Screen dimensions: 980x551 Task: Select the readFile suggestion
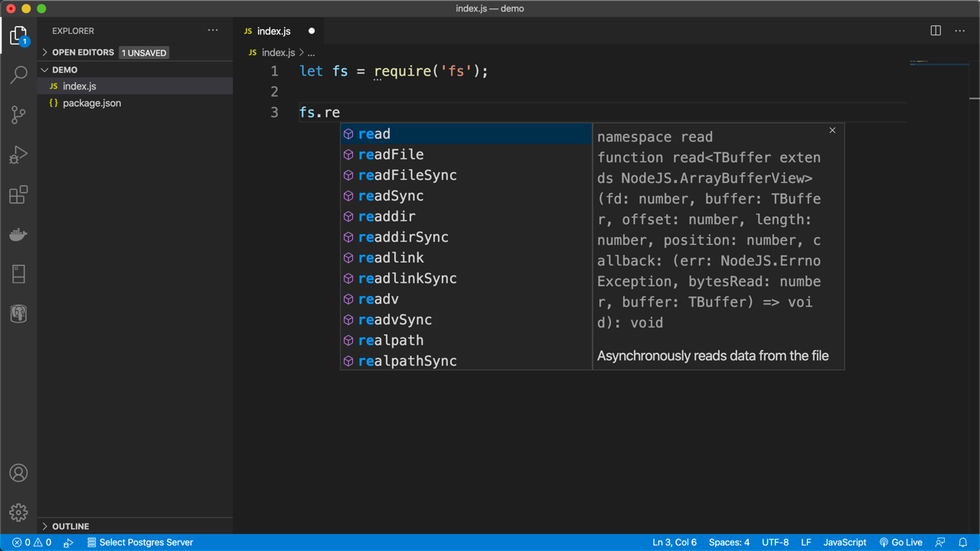(x=466, y=155)
